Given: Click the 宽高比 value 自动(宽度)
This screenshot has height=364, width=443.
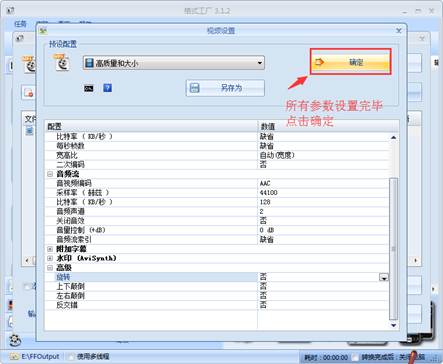Looking at the screenshot, I should [277, 155].
